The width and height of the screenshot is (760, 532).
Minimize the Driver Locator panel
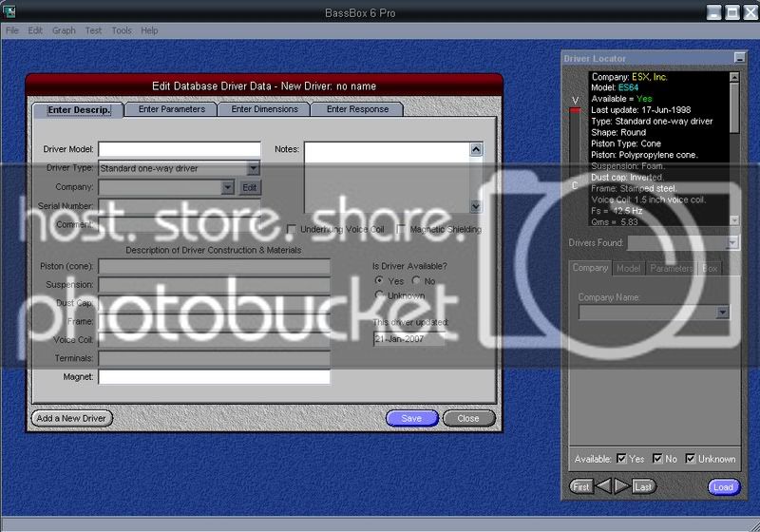tap(740, 58)
